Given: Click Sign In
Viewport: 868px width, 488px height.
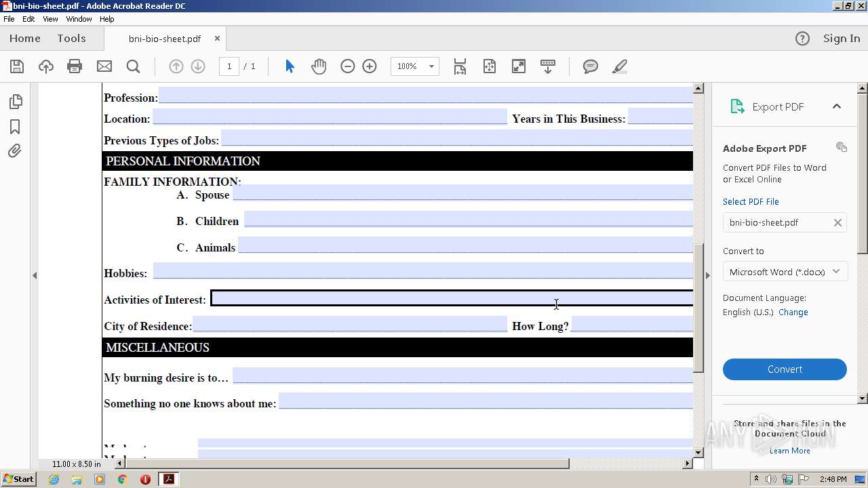Looking at the screenshot, I should pyautogui.click(x=842, y=39).
